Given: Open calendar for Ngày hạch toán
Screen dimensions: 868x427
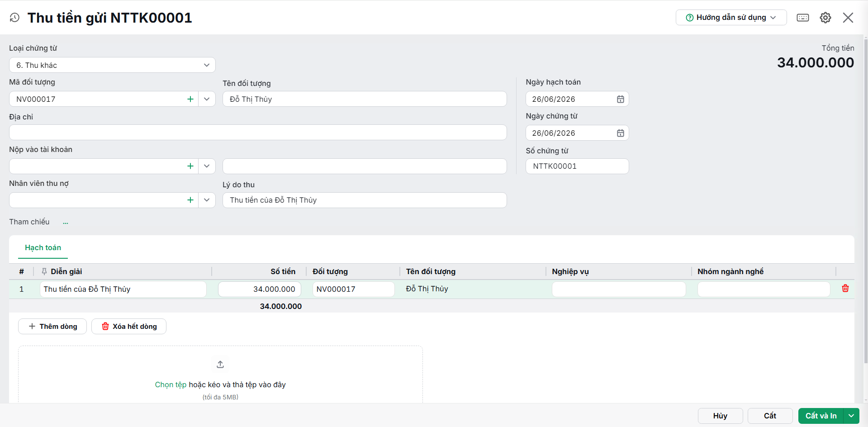Looking at the screenshot, I should tap(621, 99).
